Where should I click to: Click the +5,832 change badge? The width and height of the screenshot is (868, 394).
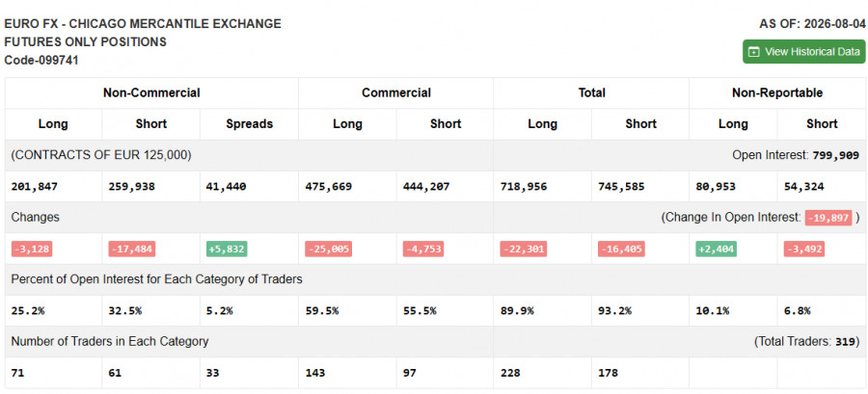pos(227,250)
